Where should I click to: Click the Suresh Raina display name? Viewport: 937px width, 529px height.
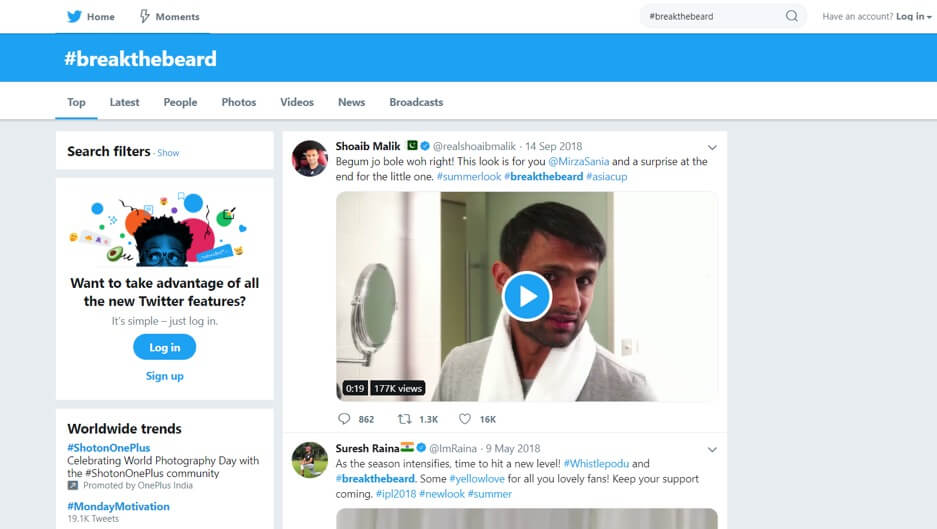click(x=367, y=448)
